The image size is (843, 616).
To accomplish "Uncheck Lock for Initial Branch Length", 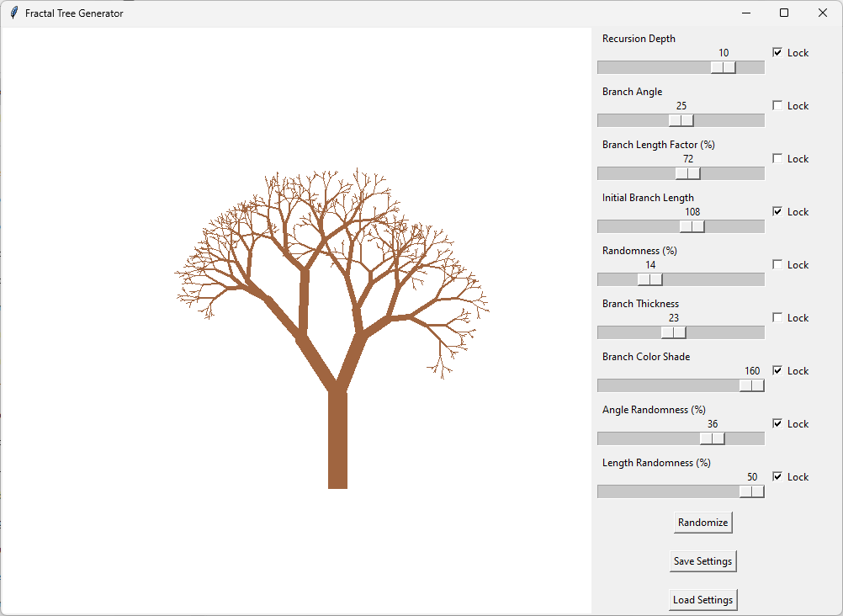I will point(778,210).
